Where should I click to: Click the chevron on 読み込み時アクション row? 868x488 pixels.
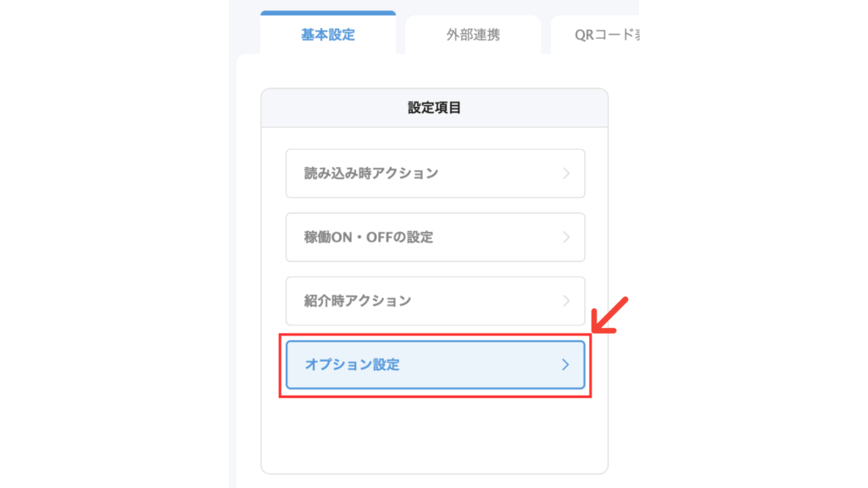tap(566, 174)
